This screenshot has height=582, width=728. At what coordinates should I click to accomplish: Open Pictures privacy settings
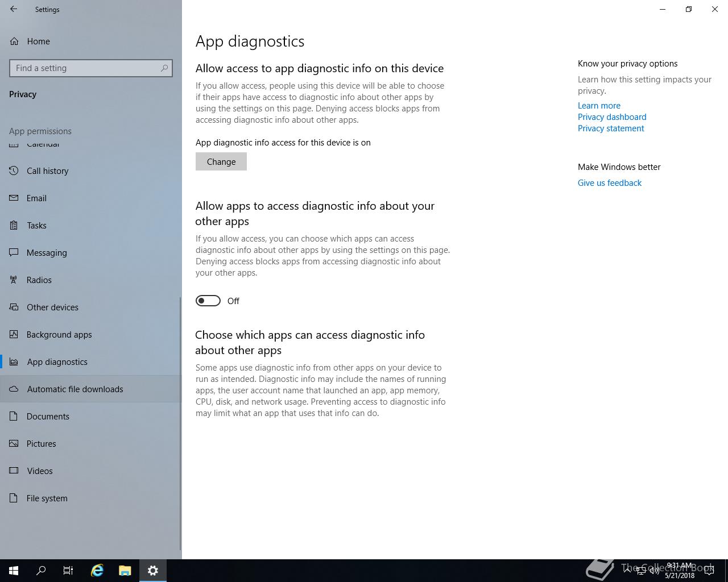91,443
